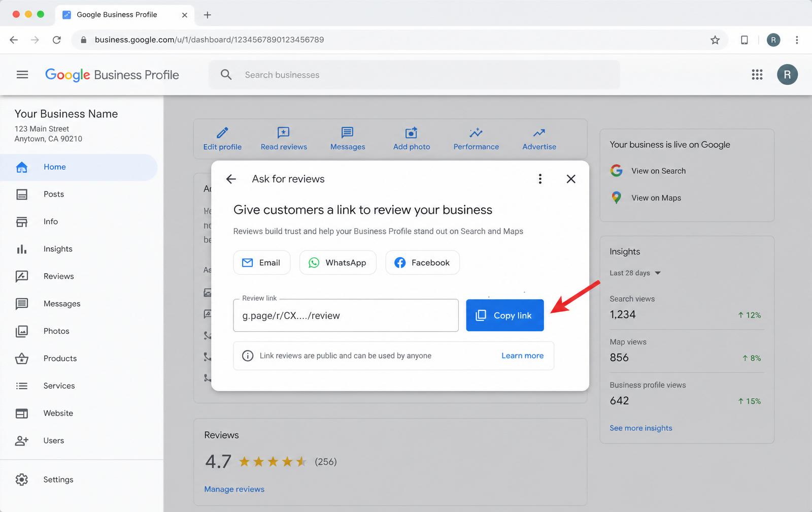Click Business profile views value 642
The height and width of the screenshot is (512, 812).
point(619,401)
